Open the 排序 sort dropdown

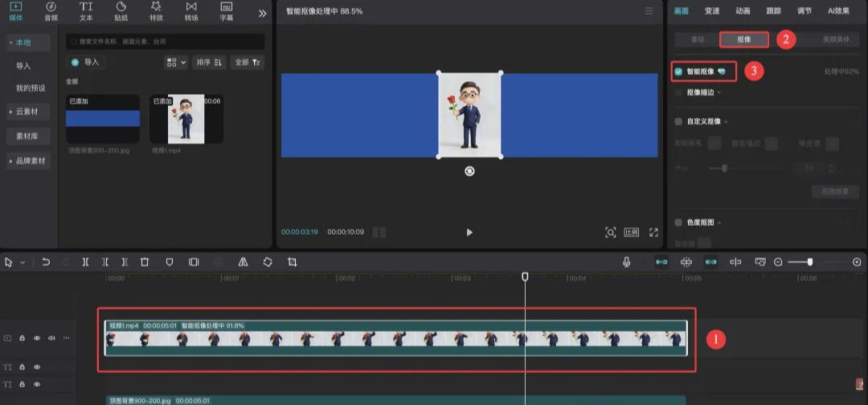click(x=209, y=63)
